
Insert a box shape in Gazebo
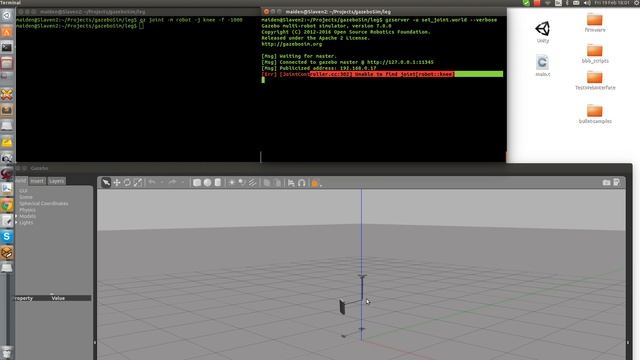[197, 182]
